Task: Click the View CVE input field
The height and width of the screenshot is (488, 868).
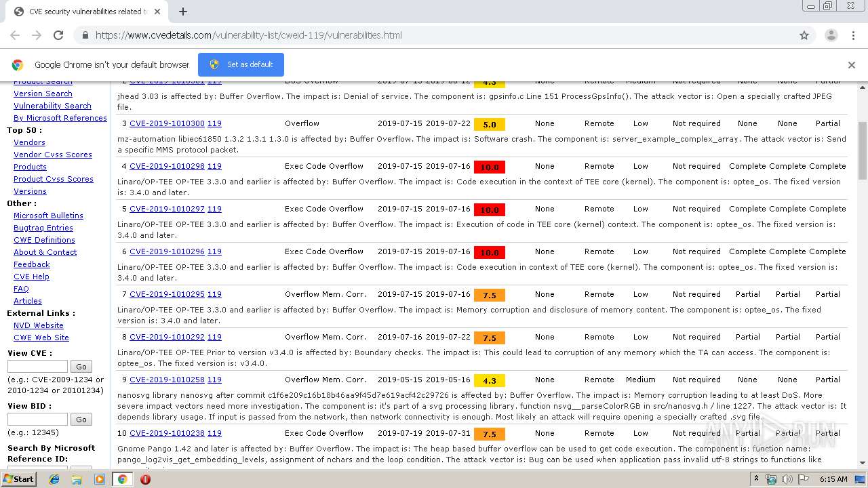Action: point(37,366)
